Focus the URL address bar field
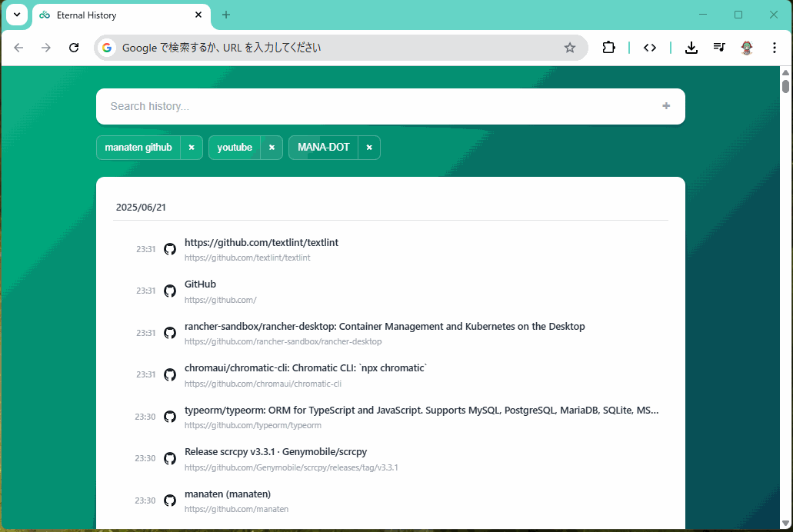The width and height of the screenshot is (793, 532). click(x=339, y=48)
